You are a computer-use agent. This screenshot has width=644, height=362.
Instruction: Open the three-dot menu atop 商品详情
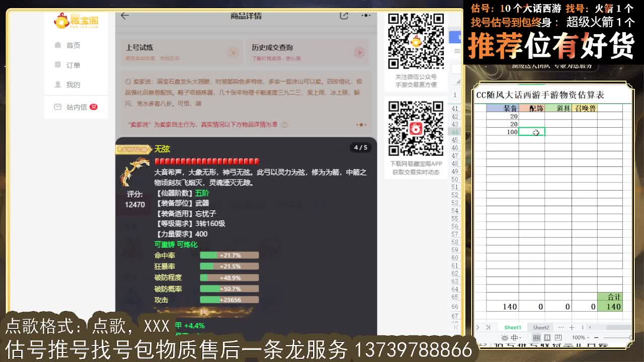point(367,16)
